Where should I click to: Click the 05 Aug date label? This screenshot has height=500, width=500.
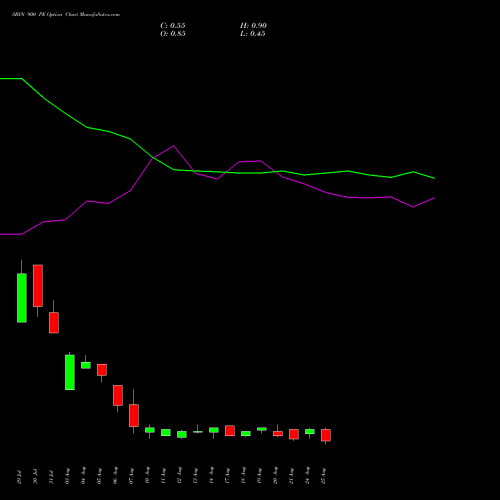click(99, 476)
